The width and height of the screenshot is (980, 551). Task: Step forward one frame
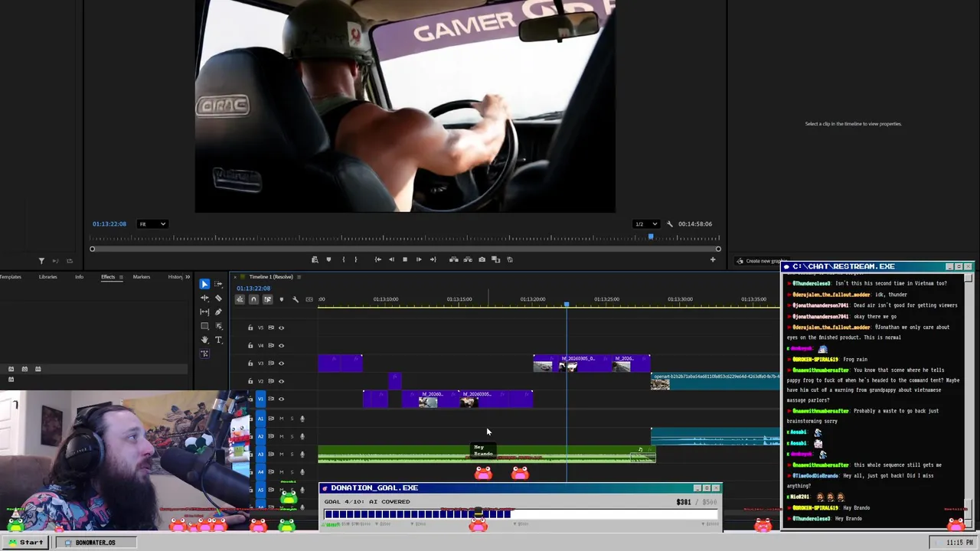click(x=419, y=259)
